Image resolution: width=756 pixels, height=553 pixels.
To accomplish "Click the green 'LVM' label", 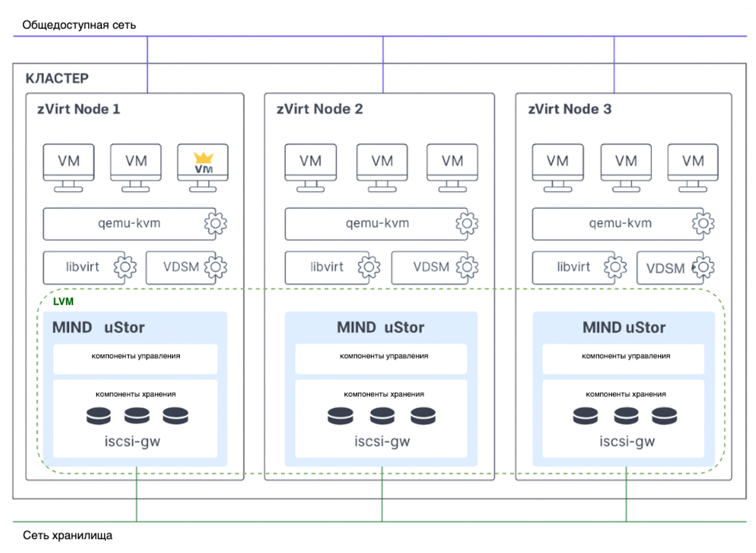I will (x=64, y=302).
